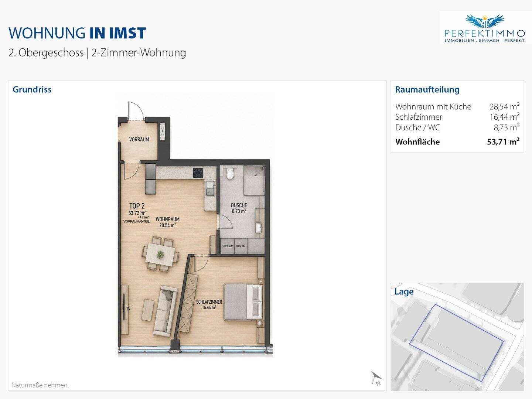Click the blue building outline on map
This screenshot has width=532, height=399.
457,343
